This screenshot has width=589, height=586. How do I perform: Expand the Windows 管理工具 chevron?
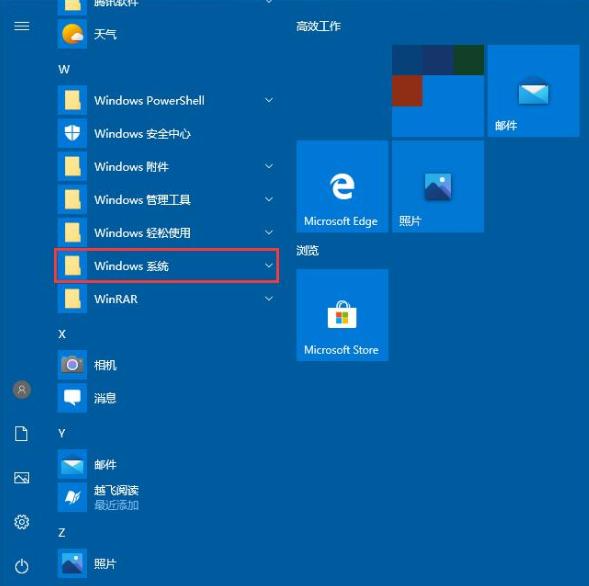pyautogui.click(x=269, y=199)
